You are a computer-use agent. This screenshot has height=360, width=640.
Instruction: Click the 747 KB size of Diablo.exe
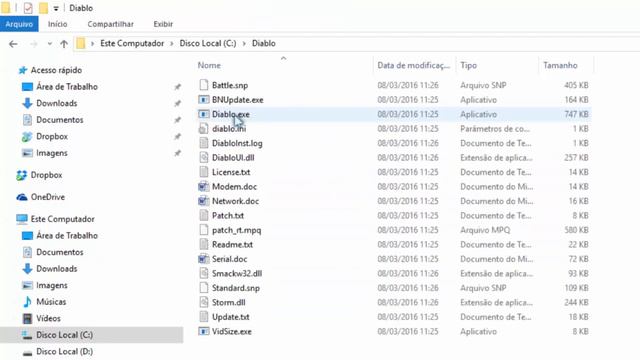pyautogui.click(x=576, y=114)
